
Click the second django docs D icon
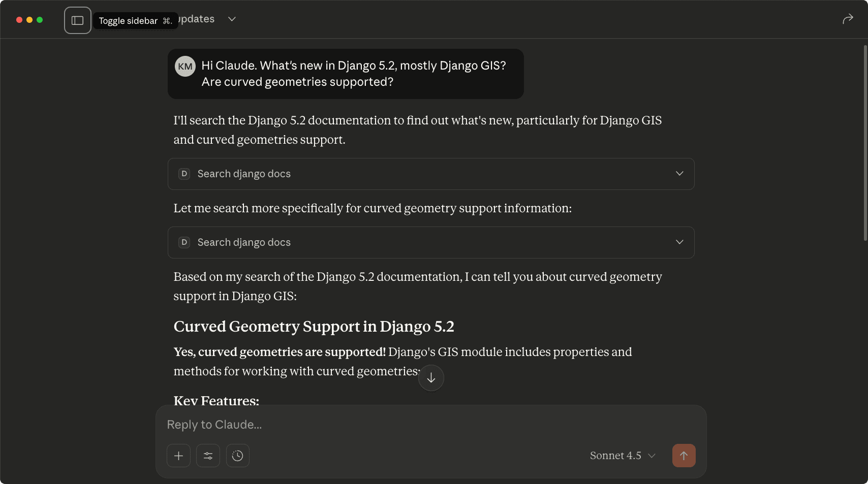pos(184,242)
